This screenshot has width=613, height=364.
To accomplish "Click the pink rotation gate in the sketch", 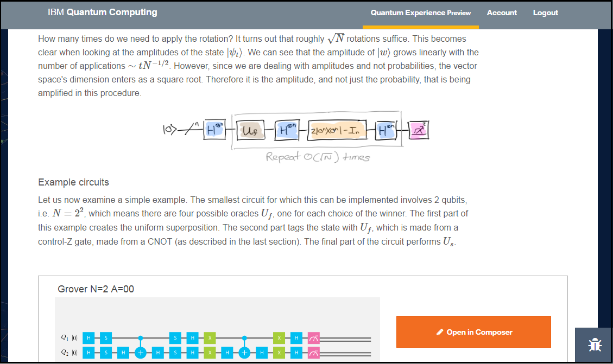I will click(419, 129).
